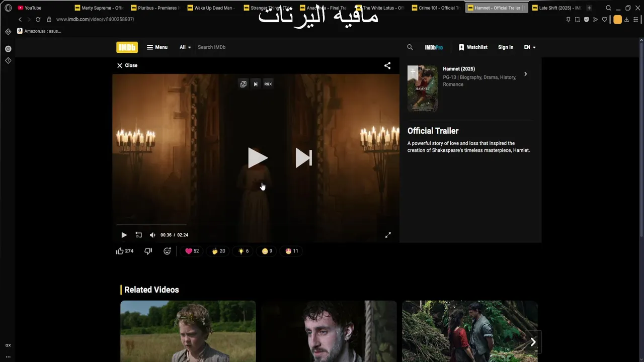Share this trailer
Viewport: 644px width, 362px height.
pos(387,65)
